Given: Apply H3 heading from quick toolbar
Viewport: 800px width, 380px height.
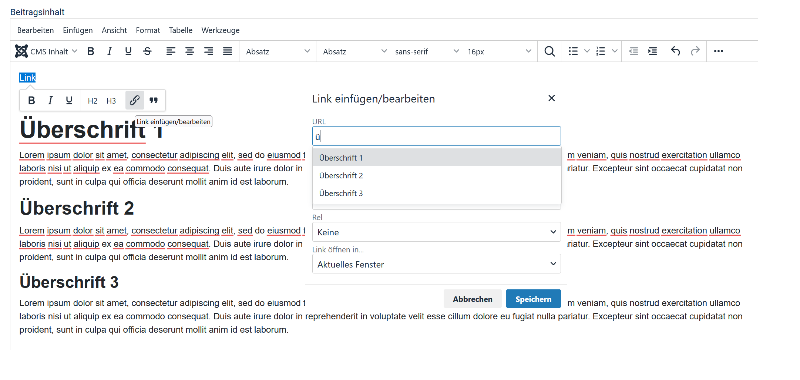Looking at the screenshot, I should [111, 100].
